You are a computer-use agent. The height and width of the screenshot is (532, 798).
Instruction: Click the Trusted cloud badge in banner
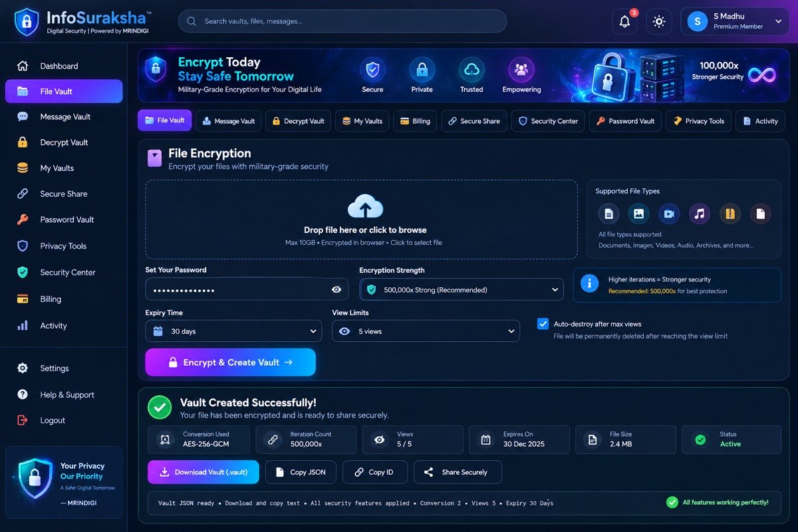[471, 69]
